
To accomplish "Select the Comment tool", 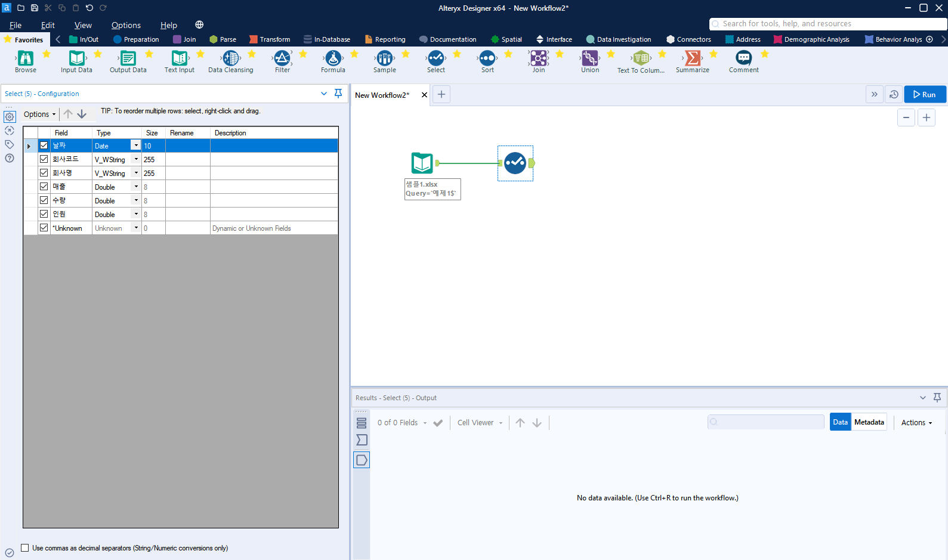I will 744,58.
